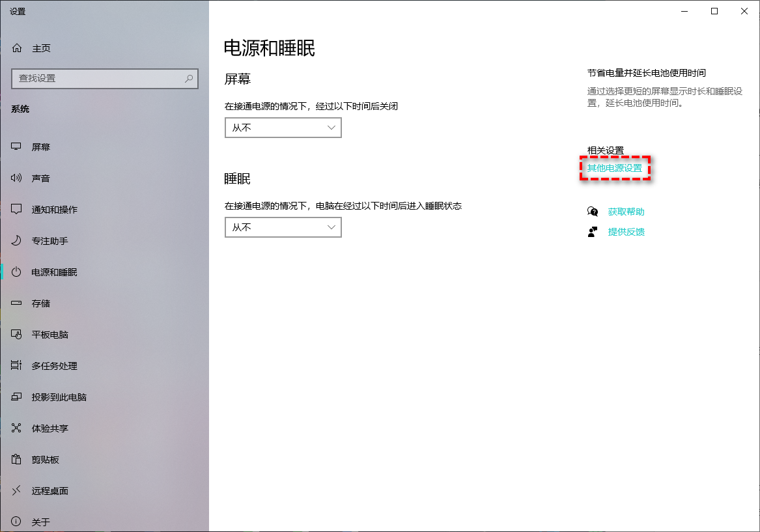Select the 屏幕 settings page label
The image size is (760, 532).
point(41,147)
